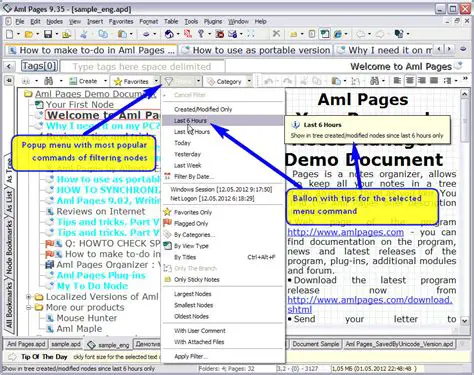This screenshot has height=375, width=474.
Task: Click the Copy icon in main toolbar
Action: click(103, 34)
